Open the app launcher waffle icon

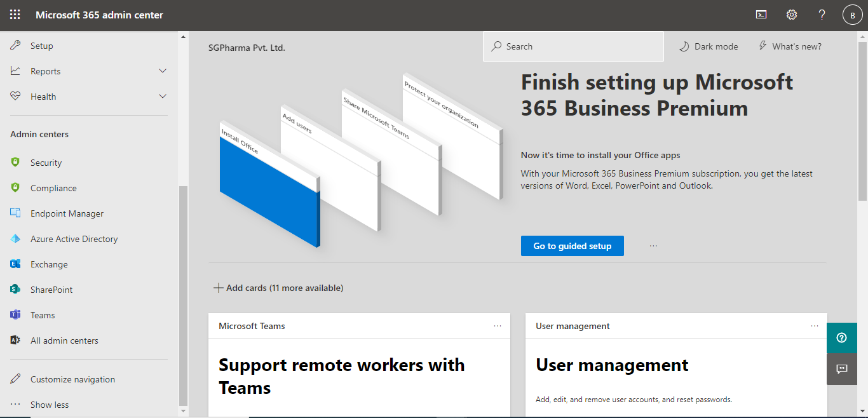pyautogui.click(x=15, y=15)
